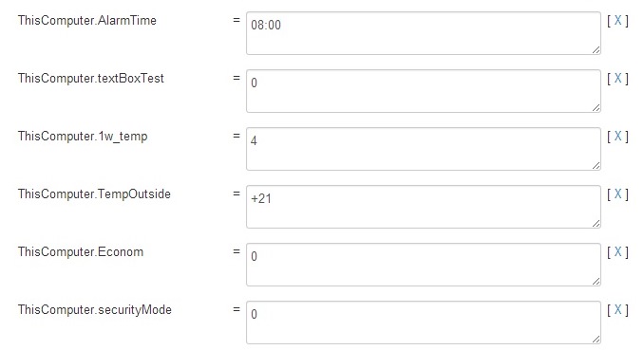Focus the Econom value text area

point(424,265)
